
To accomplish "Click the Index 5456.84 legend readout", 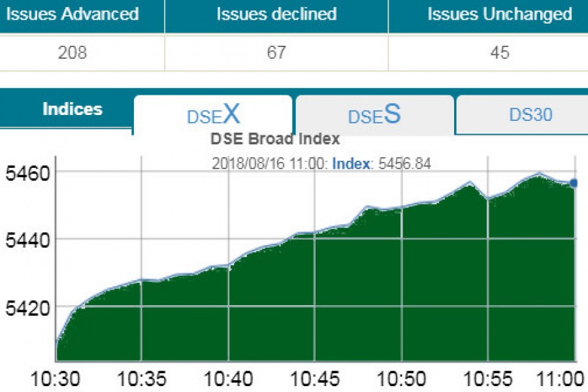I will (x=382, y=163).
